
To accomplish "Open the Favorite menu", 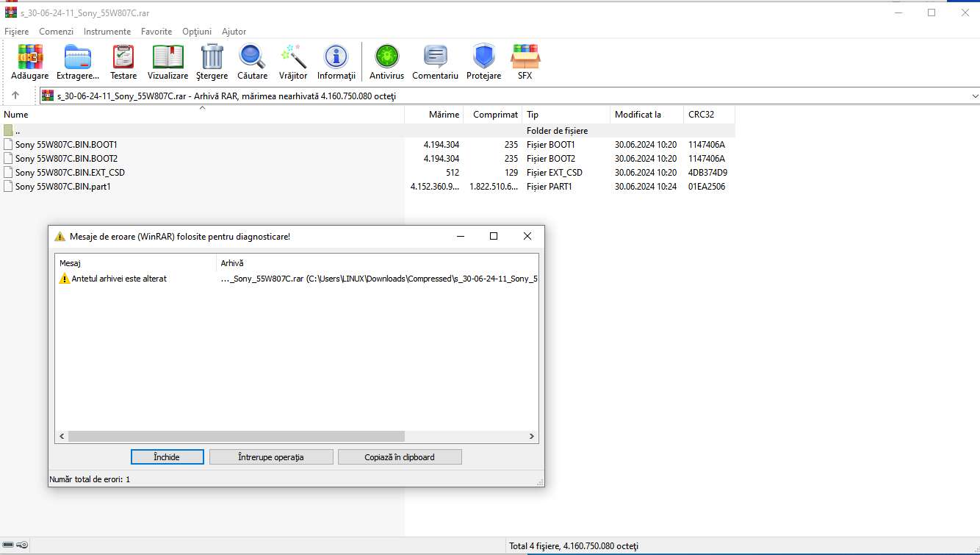I will [x=156, y=32].
